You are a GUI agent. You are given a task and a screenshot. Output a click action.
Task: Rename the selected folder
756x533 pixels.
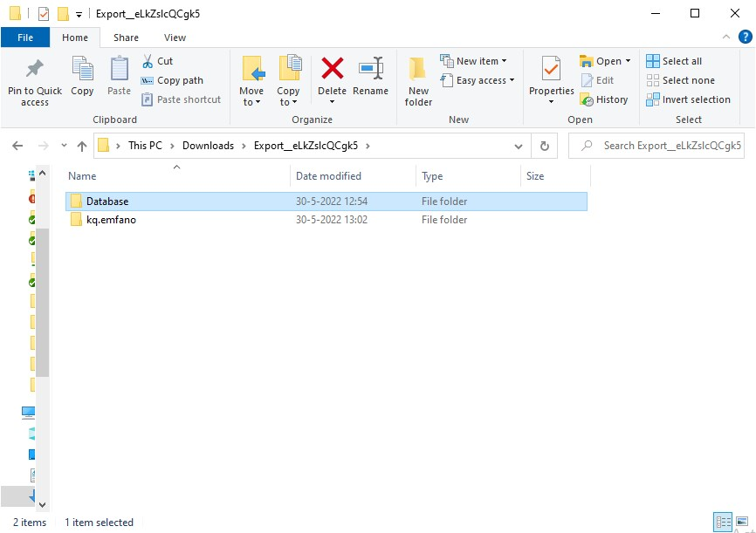point(370,77)
